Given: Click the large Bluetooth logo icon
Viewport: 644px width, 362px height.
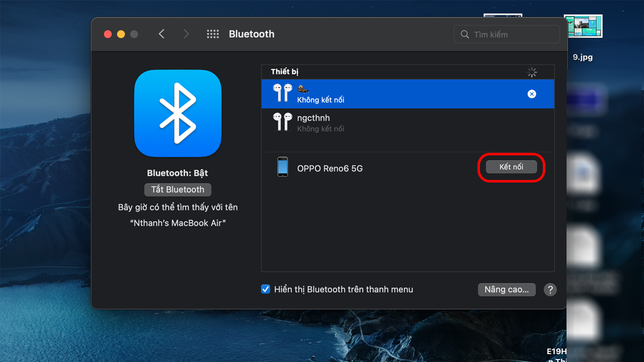Looking at the screenshot, I should 178,114.
